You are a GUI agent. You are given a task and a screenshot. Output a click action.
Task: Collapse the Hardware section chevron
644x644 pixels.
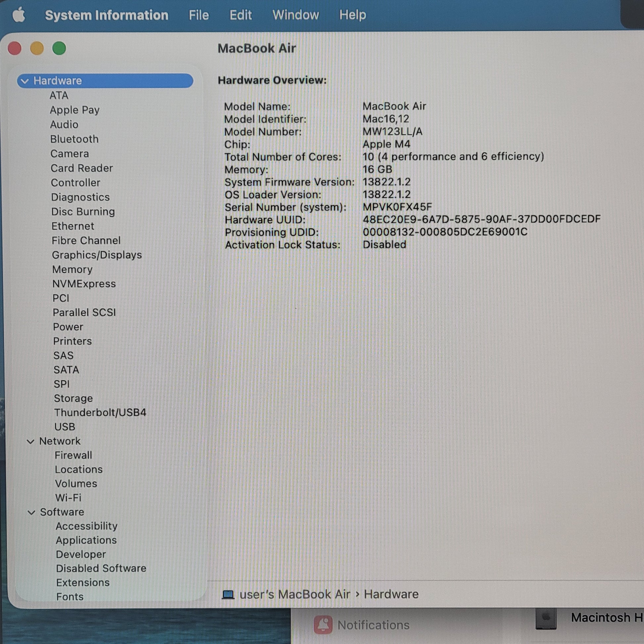[x=25, y=81]
